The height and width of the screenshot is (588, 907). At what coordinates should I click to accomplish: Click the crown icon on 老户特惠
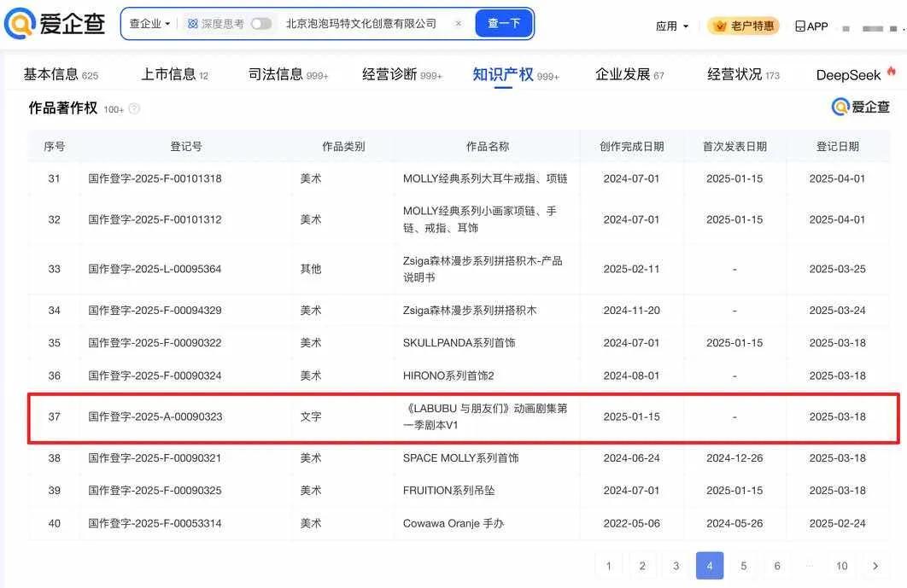click(719, 26)
